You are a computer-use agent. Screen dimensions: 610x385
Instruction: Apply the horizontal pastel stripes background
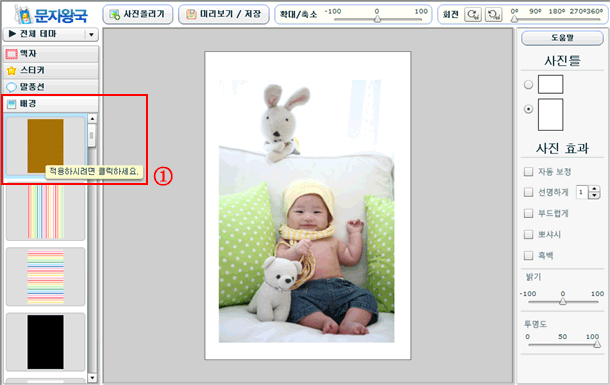[46, 276]
